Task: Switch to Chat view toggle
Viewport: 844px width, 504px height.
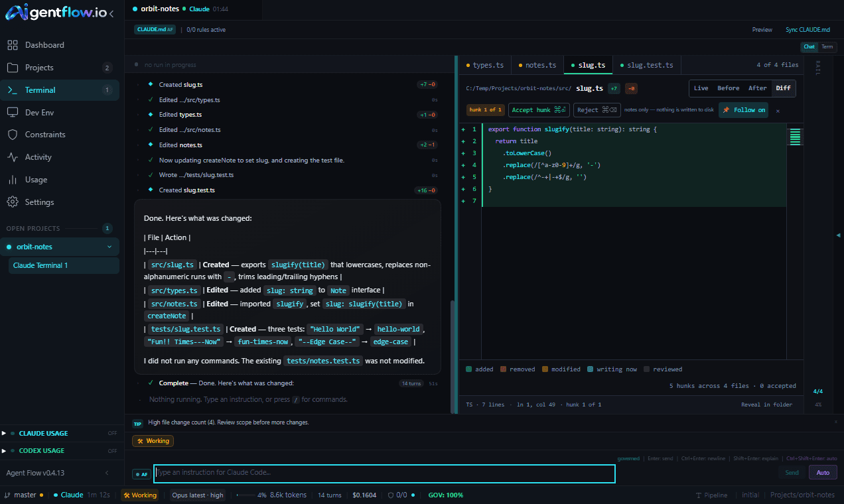Action: pos(809,47)
